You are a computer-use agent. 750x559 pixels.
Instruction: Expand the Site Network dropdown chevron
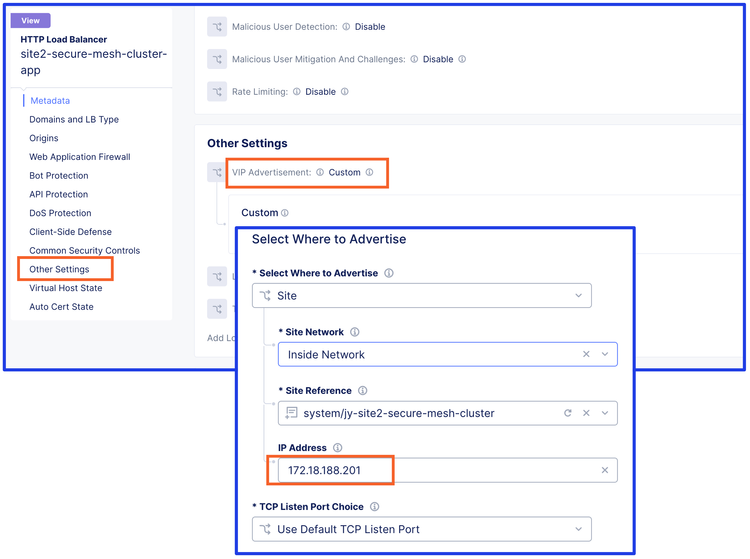click(x=605, y=354)
